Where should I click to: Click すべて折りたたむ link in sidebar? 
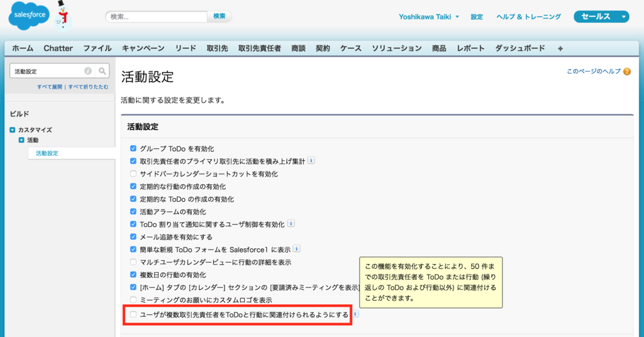[x=88, y=87]
